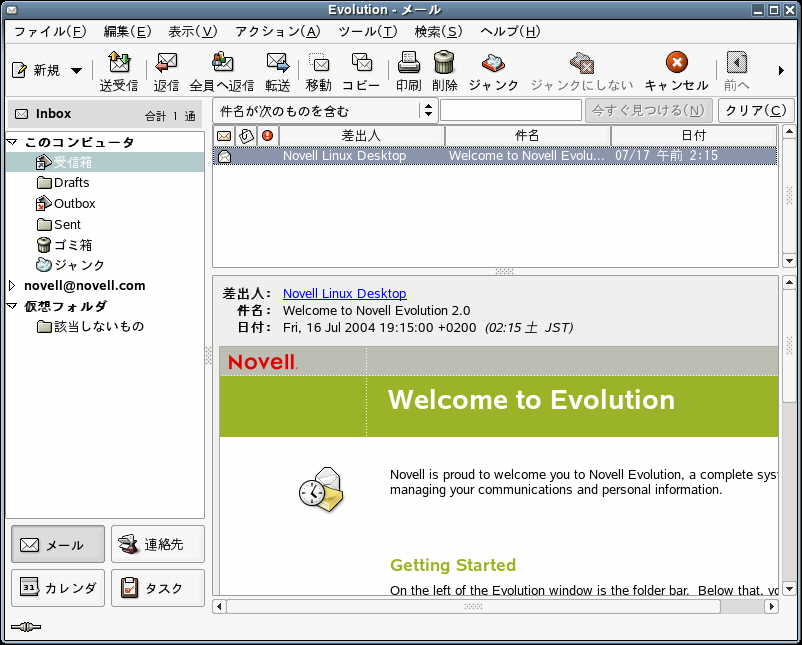
Task: Open the 編集(E) menu
Action: 127,32
